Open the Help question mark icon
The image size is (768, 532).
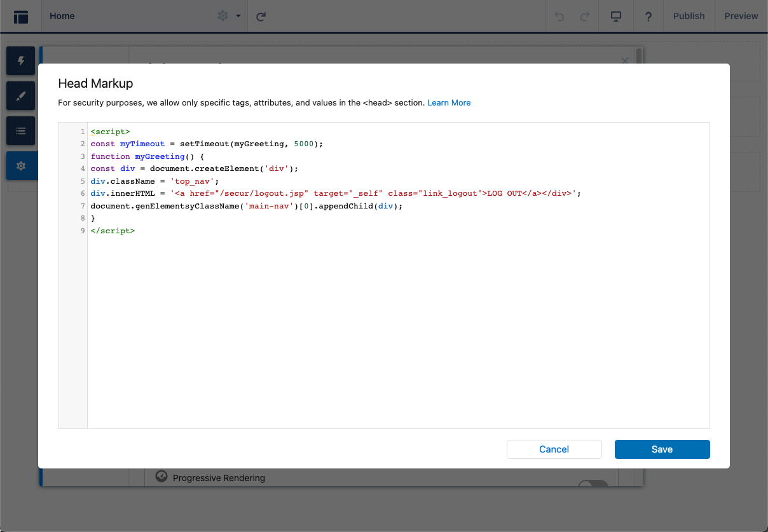[x=648, y=17]
